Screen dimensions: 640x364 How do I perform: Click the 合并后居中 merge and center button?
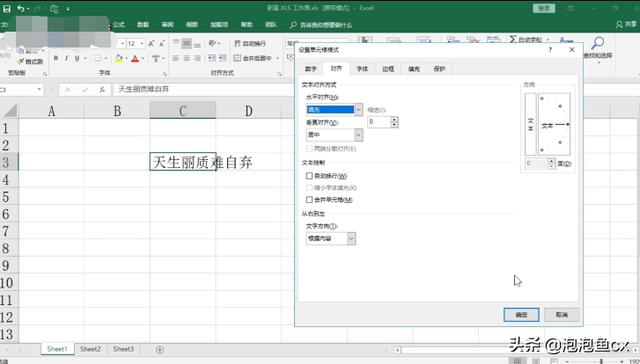pyautogui.click(x=253, y=58)
